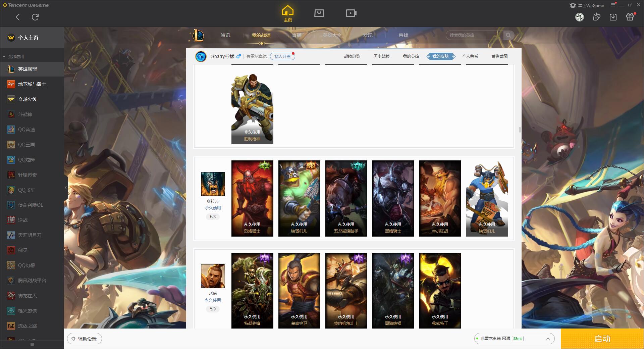Open the 胜利枪神 skin thumbnail

click(x=252, y=109)
